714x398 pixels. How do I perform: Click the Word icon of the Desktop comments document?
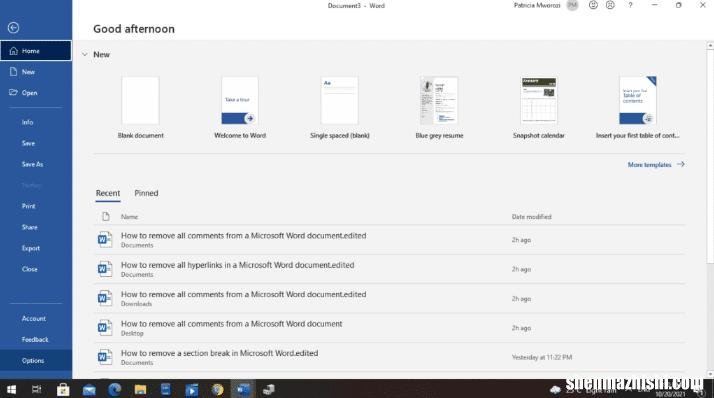105,327
